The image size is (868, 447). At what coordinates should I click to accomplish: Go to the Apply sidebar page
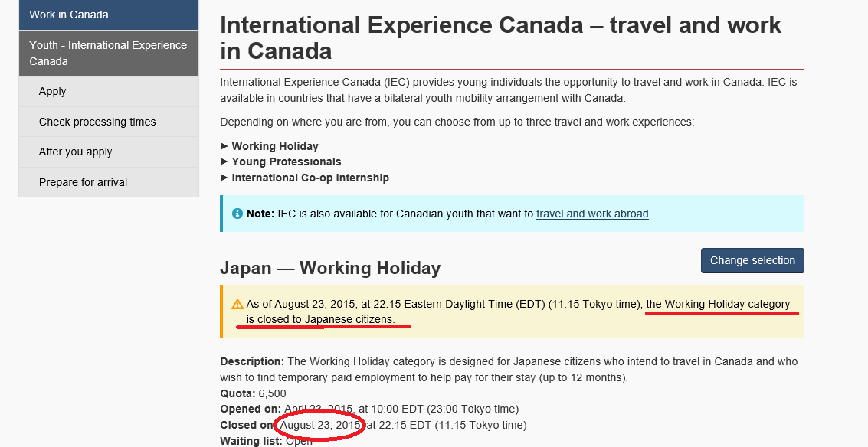53,91
